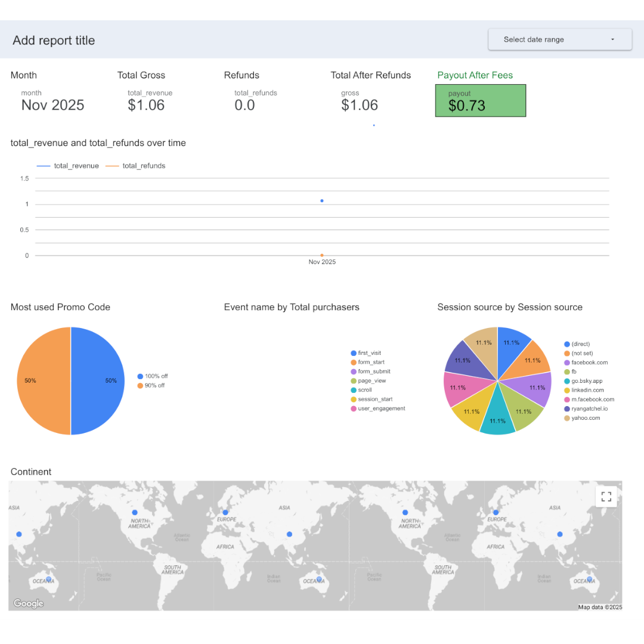644x644 pixels.
Task: Click the ryangatchel.io legend entry
Action: tap(589, 409)
